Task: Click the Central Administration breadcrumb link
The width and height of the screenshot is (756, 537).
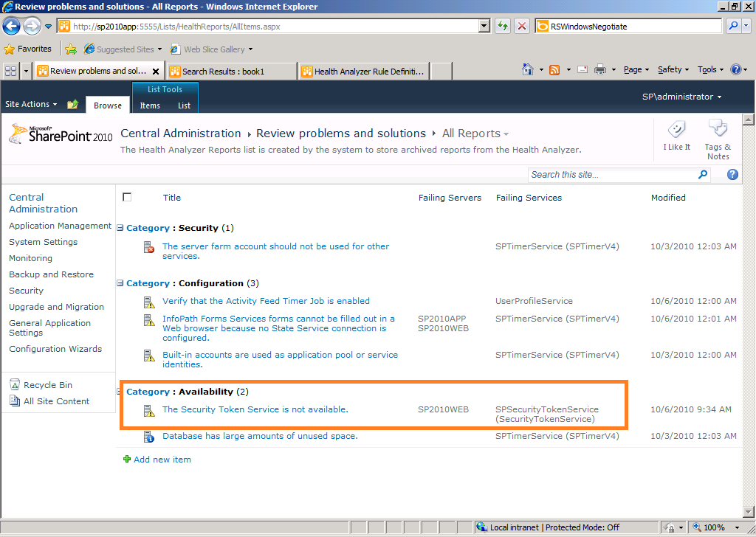Action: pyautogui.click(x=181, y=134)
